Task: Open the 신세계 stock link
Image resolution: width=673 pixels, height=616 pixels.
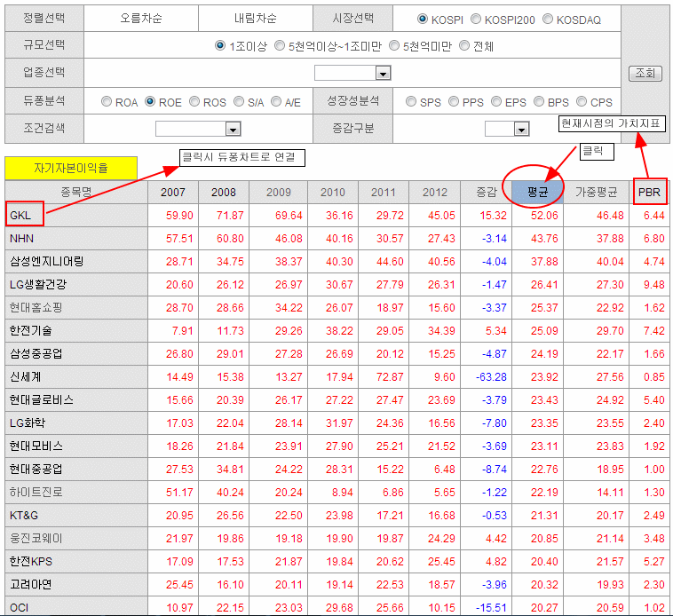Action: [26, 376]
